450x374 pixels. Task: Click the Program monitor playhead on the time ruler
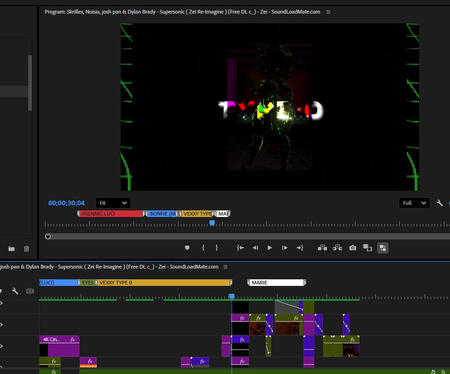coord(212,223)
